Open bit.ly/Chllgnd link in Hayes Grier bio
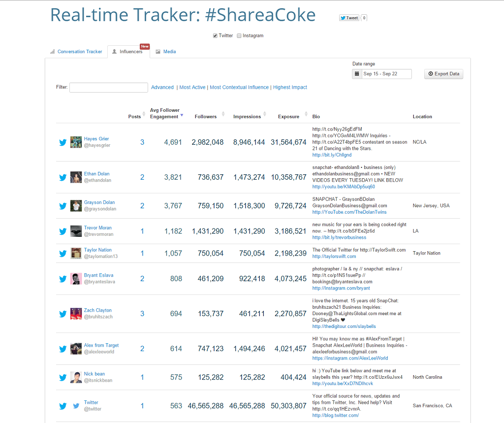This screenshot has height=423, width=504. 332,155
